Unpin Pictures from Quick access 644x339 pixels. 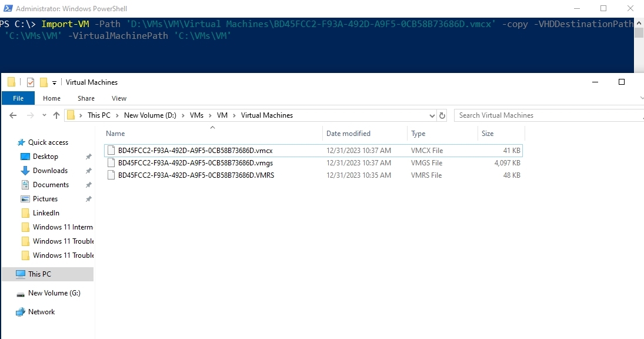(x=88, y=198)
